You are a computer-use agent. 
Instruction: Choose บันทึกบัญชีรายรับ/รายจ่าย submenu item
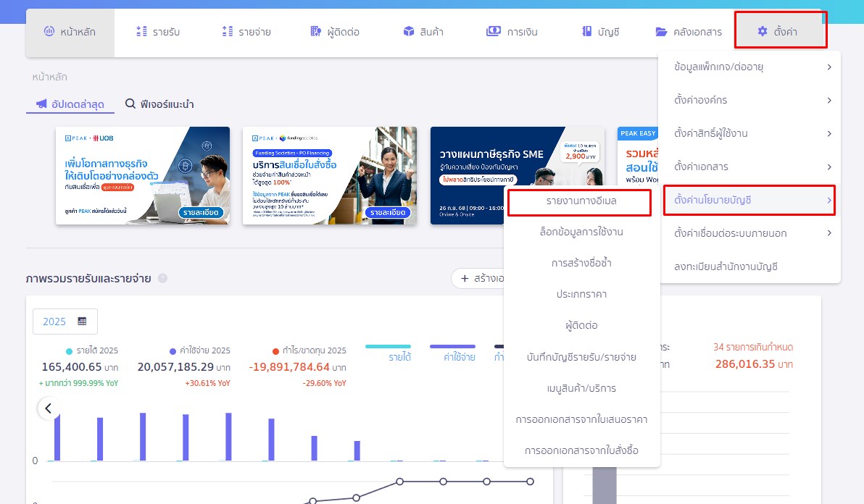tap(581, 357)
